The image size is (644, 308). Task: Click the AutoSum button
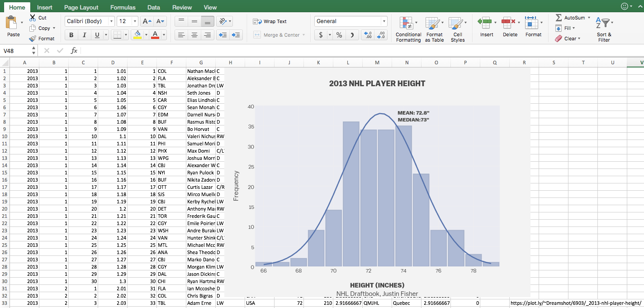[569, 18]
